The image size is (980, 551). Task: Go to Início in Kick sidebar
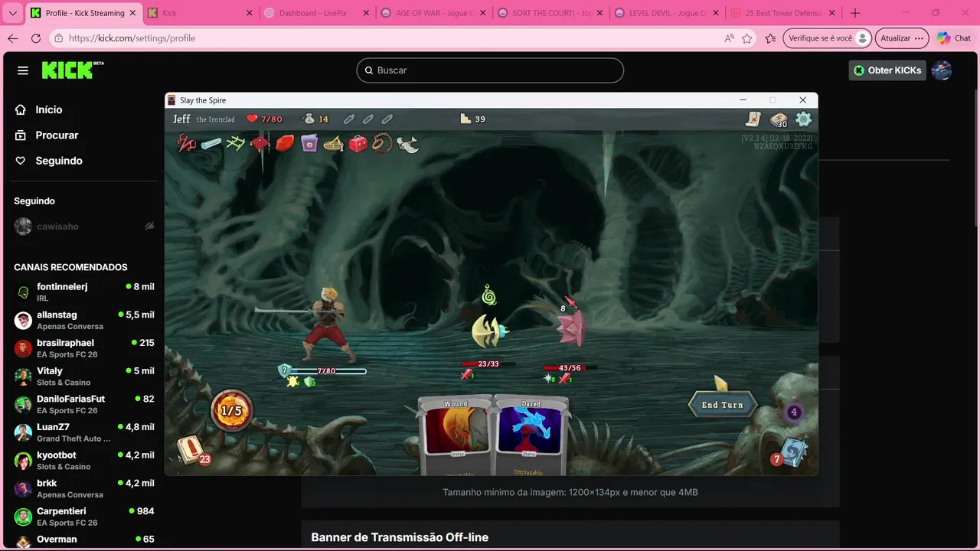[49, 109]
